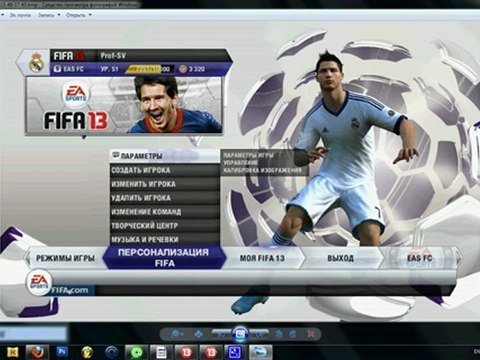The height and width of the screenshot is (360, 480).
Task: Click the 3 320 coins value
Action: coord(197,69)
